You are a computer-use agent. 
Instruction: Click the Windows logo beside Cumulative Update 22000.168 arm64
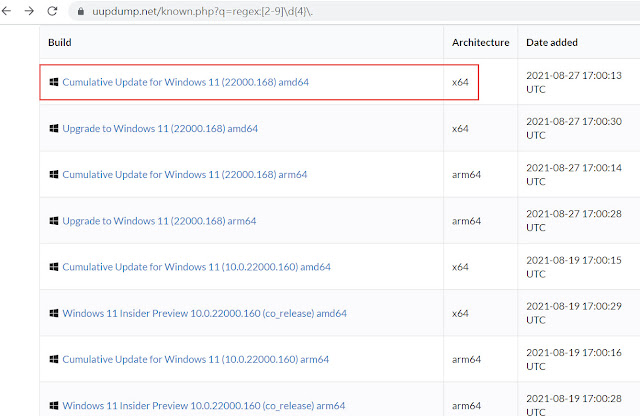coord(53,175)
